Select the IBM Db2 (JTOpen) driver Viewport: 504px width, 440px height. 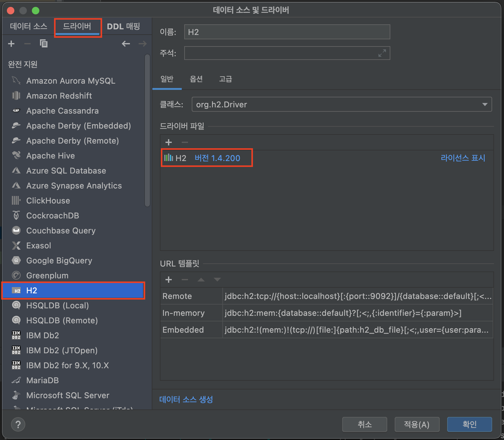tap(73, 350)
